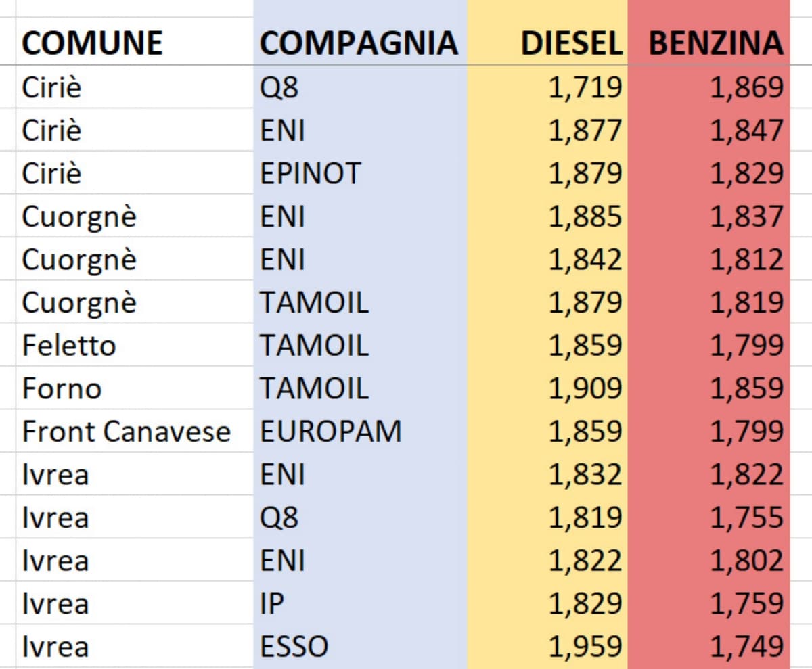This screenshot has height=669, width=812.
Task: Click the benzina price 1,802
Action: pos(746,561)
